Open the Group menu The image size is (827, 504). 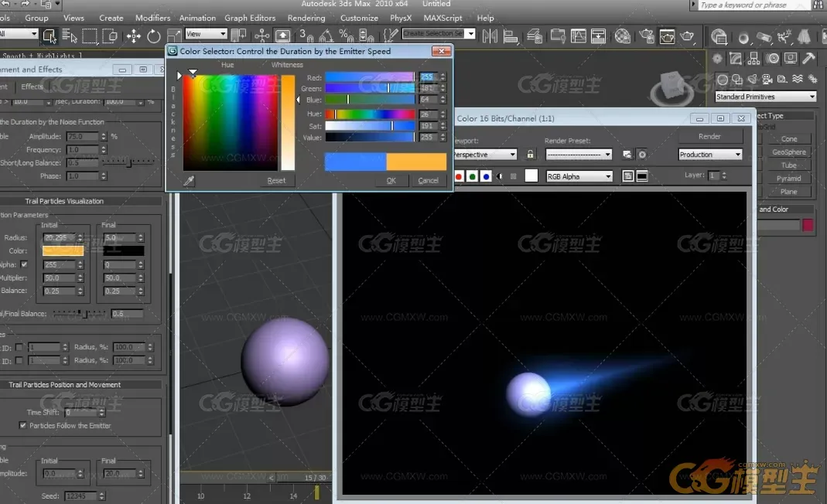pyautogui.click(x=36, y=18)
